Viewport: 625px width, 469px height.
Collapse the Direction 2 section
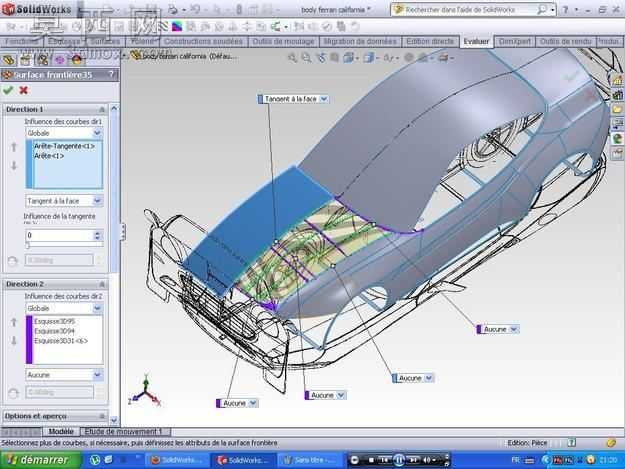tap(102, 284)
